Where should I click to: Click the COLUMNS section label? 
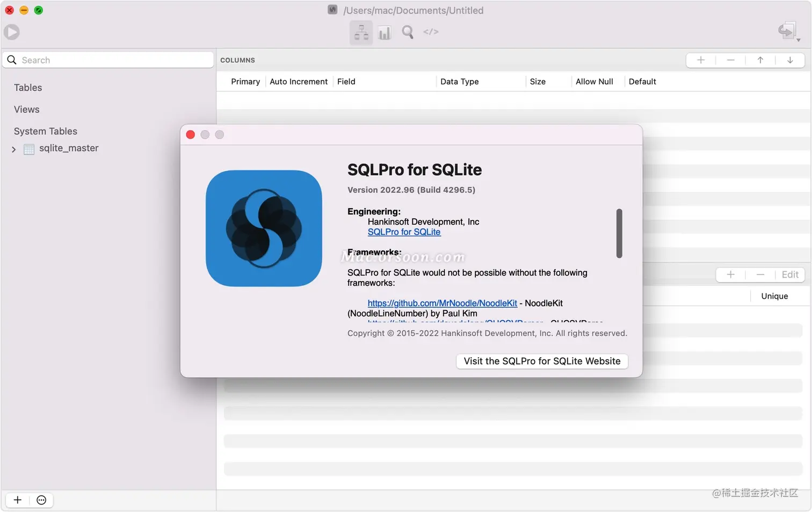[x=237, y=60]
